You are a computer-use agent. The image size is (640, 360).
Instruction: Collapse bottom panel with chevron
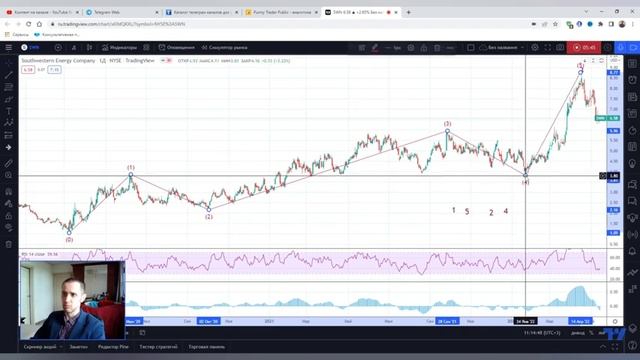click(x=603, y=347)
